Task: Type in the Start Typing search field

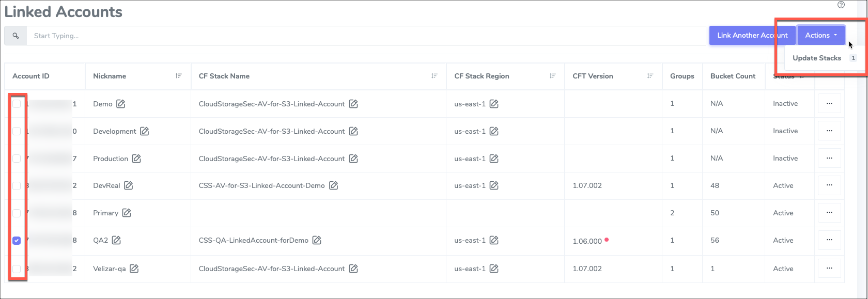Action: pos(362,36)
